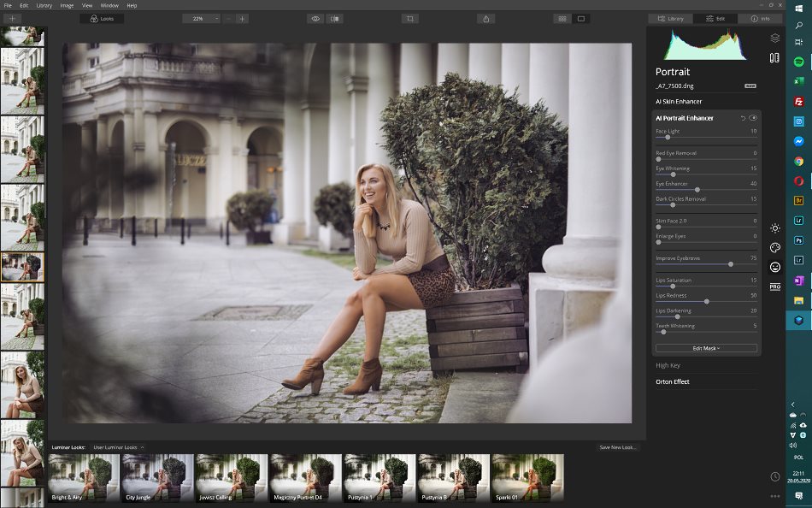Screen dimensions: 812x508
Task: Open the Edit Mask dropdown
Action: (x=706, y=348)
